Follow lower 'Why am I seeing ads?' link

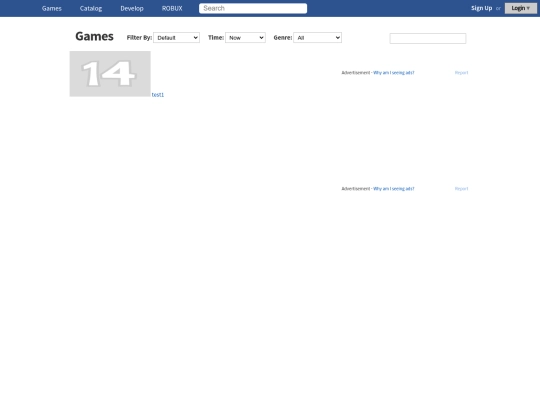click(394, 189)
